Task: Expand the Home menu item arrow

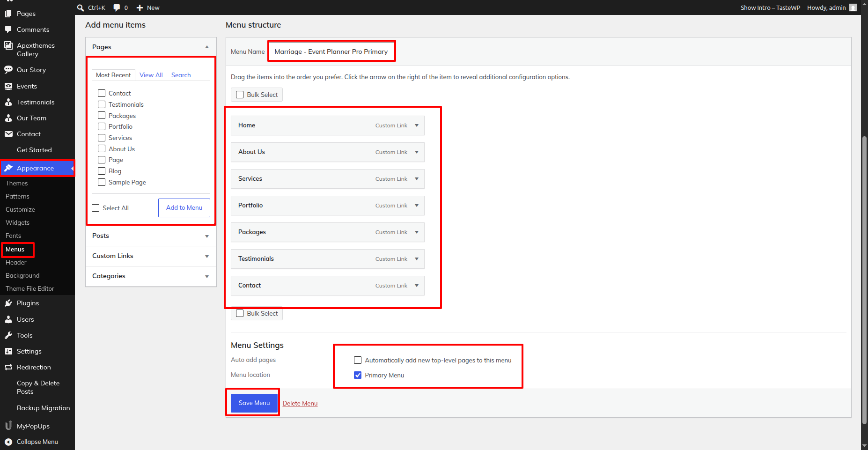Action: tap(417, 125)
